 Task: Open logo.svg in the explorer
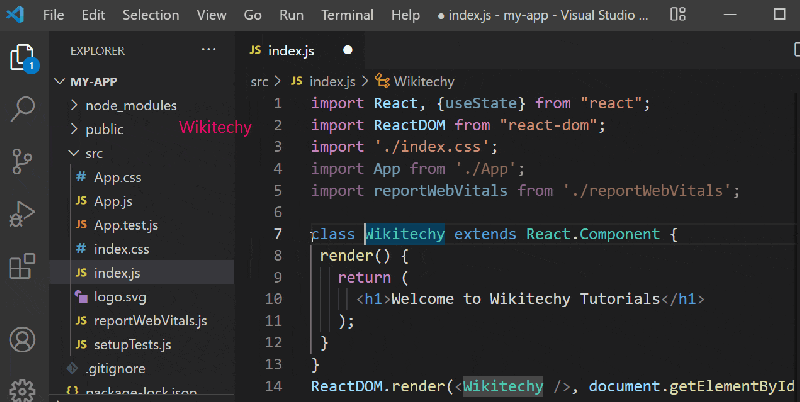[x=120, y=297]
